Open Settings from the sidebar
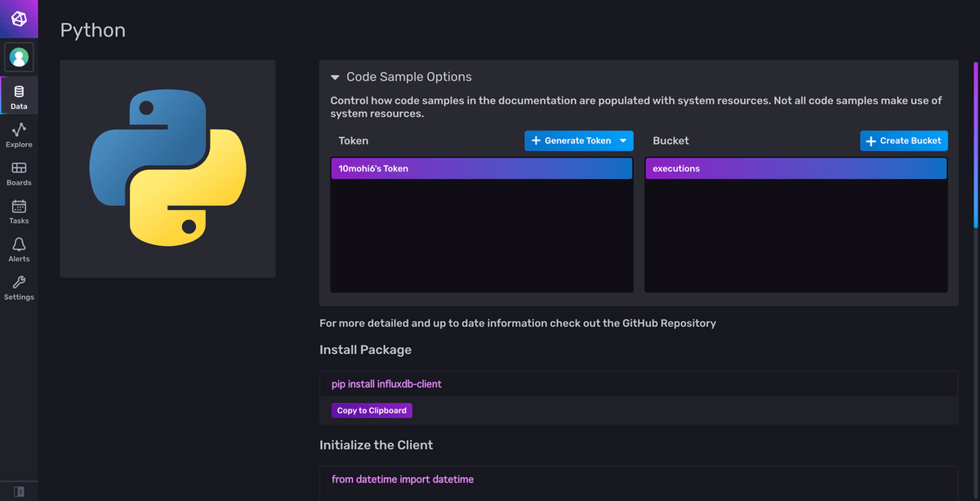Viewport: 980px width, 501px height. click(18, 288)
